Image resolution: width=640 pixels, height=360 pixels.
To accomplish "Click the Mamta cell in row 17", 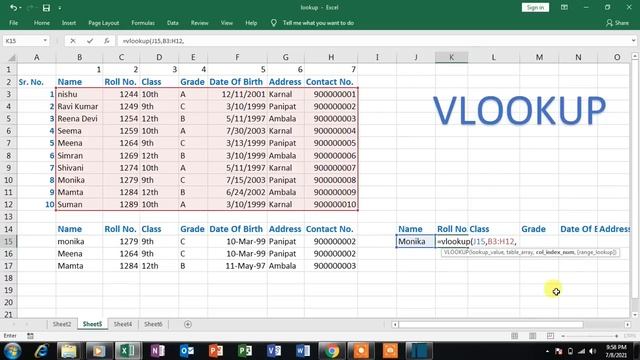I will (x=79, y=266).
